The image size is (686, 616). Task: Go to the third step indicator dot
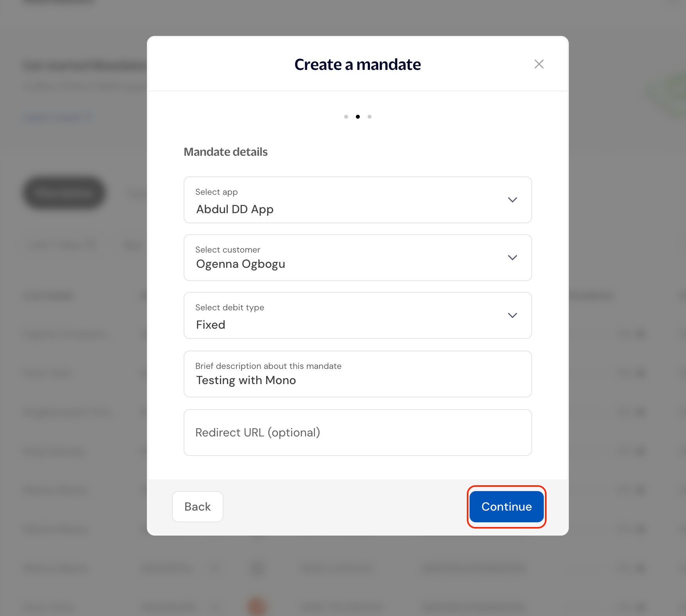(x=370, y=117)
